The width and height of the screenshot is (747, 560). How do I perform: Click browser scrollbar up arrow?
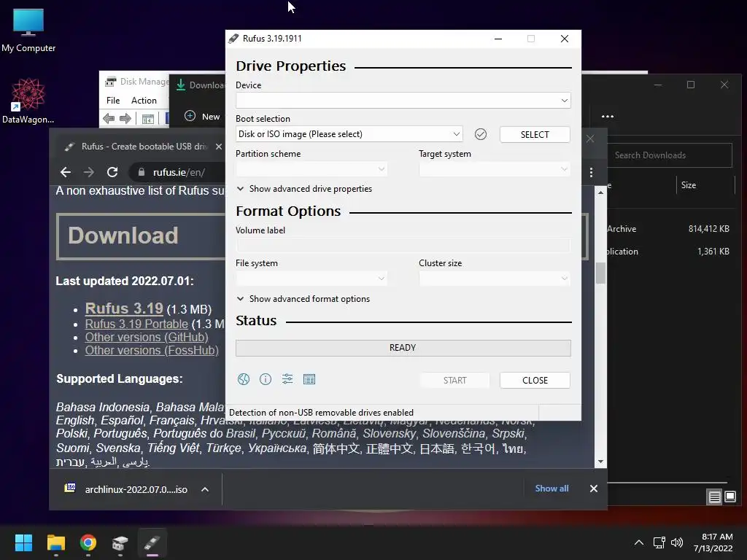pos(601,192)
